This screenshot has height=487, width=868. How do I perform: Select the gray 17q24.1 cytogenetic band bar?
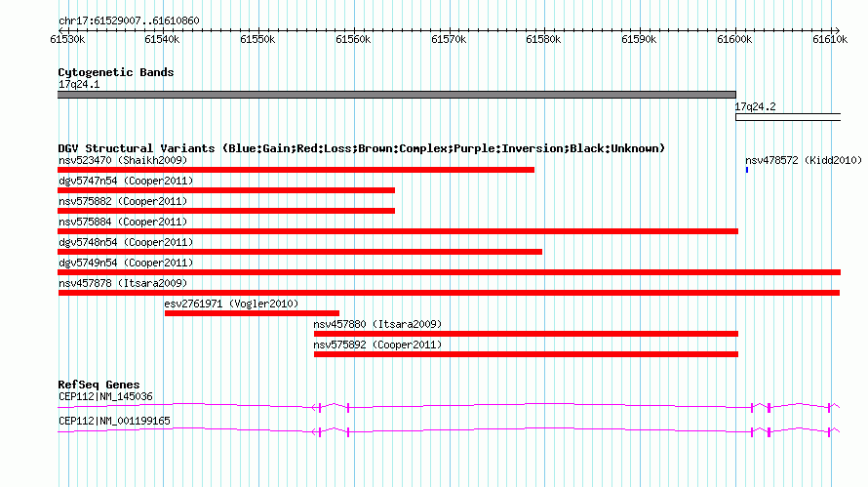397,95
